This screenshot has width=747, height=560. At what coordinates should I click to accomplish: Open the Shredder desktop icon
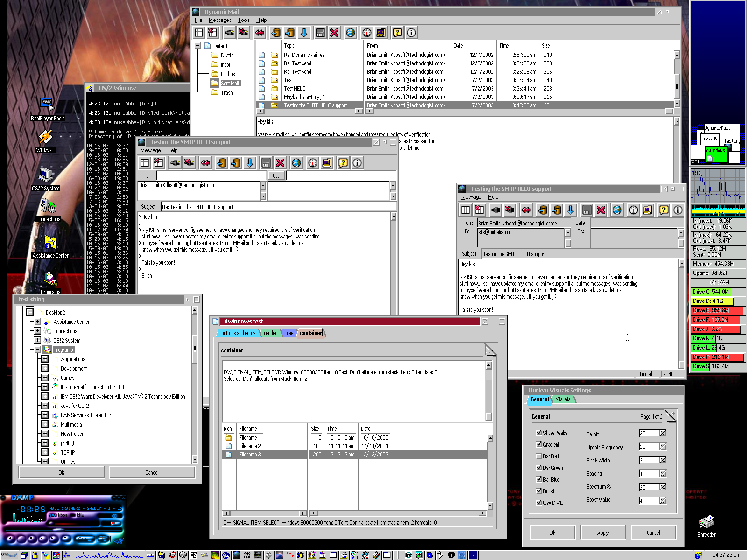(x=706, y=526)
